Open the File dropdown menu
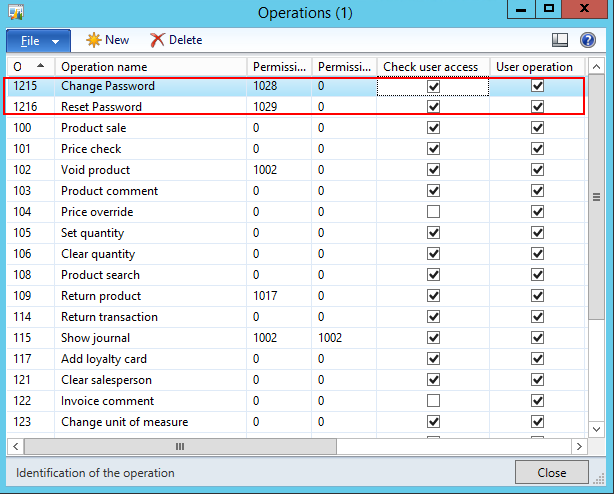The height and width of the screenshot is (494, 614). 38,40
